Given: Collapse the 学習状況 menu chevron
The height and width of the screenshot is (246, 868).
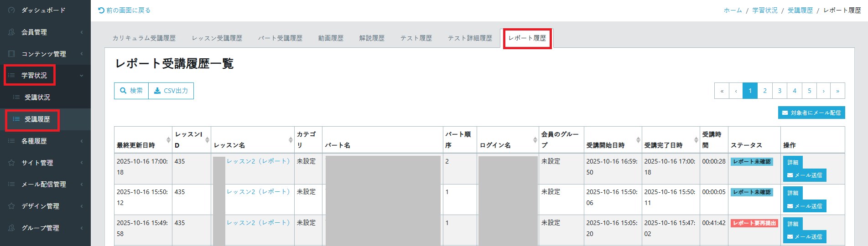Looking at the screenshot, I should (x=82, y=76).
